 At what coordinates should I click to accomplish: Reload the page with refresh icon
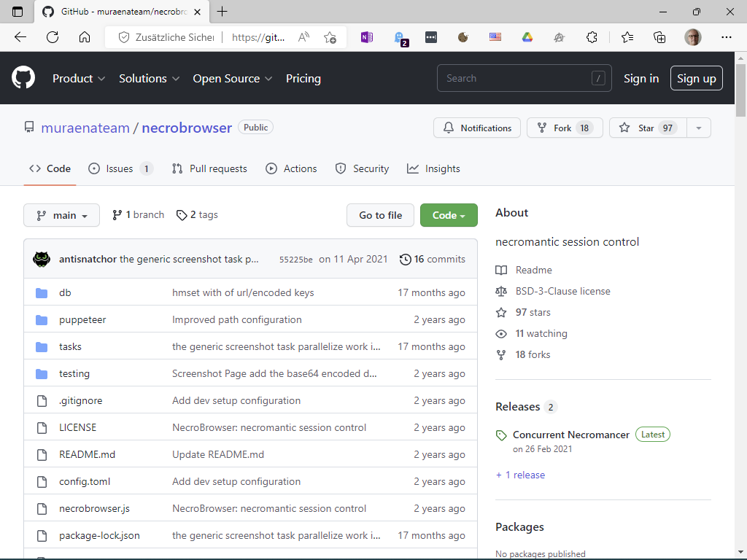pos(53,37)
